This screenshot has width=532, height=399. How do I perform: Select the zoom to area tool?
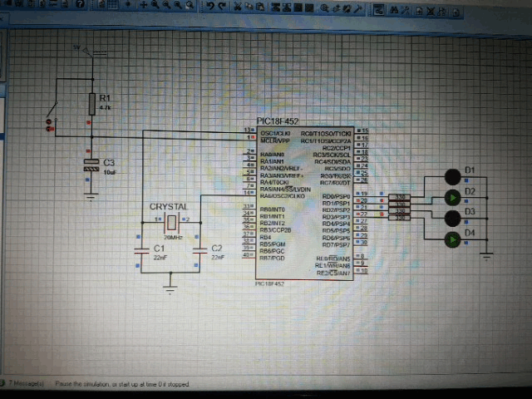tap(190, 6)
